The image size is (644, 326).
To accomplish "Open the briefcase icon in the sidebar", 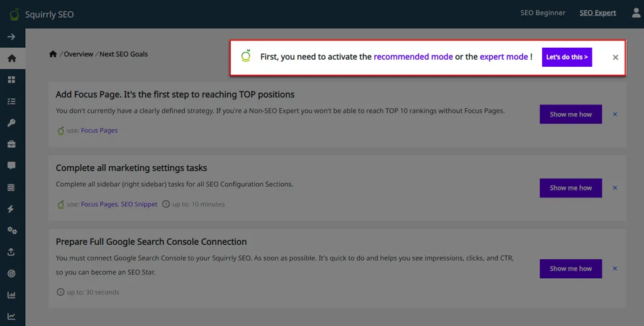I will tap(11, 144).
